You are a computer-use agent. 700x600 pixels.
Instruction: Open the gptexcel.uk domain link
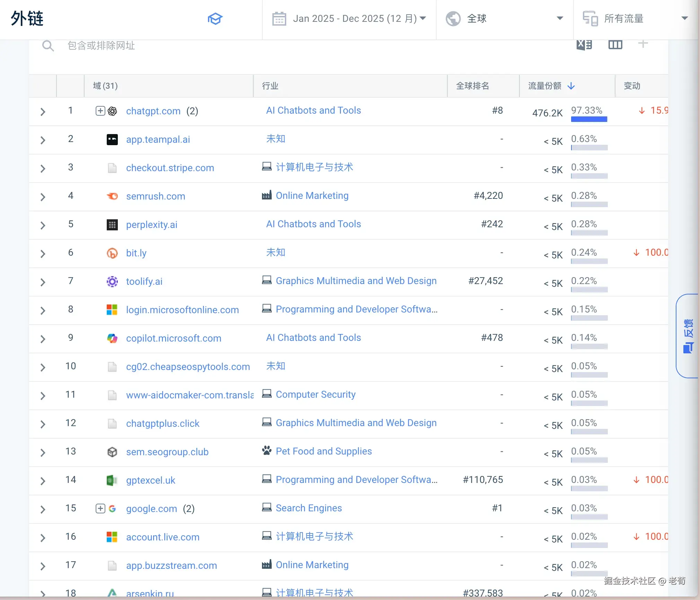point(151,480)
